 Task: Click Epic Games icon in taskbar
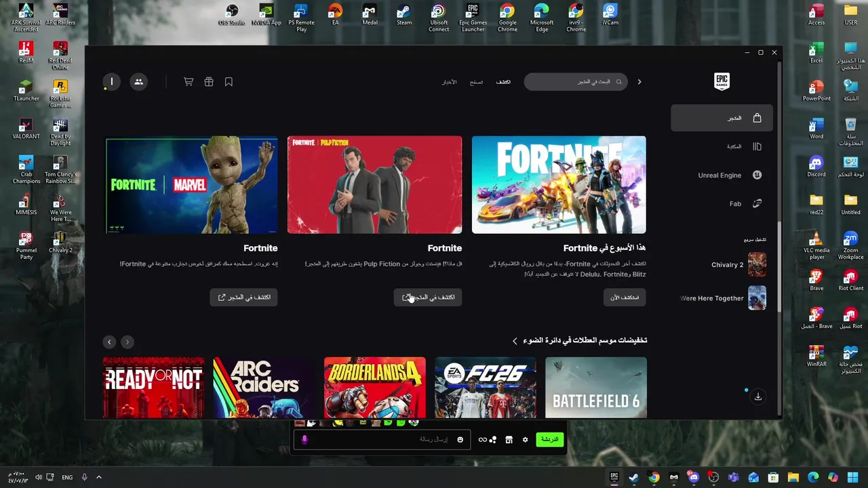click(x=614, y=477)
